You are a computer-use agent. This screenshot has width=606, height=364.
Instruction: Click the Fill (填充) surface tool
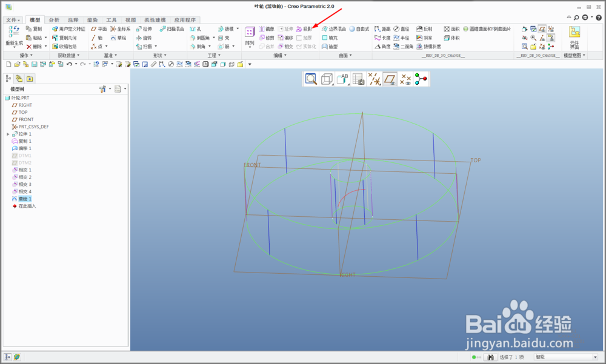[330, 38]
